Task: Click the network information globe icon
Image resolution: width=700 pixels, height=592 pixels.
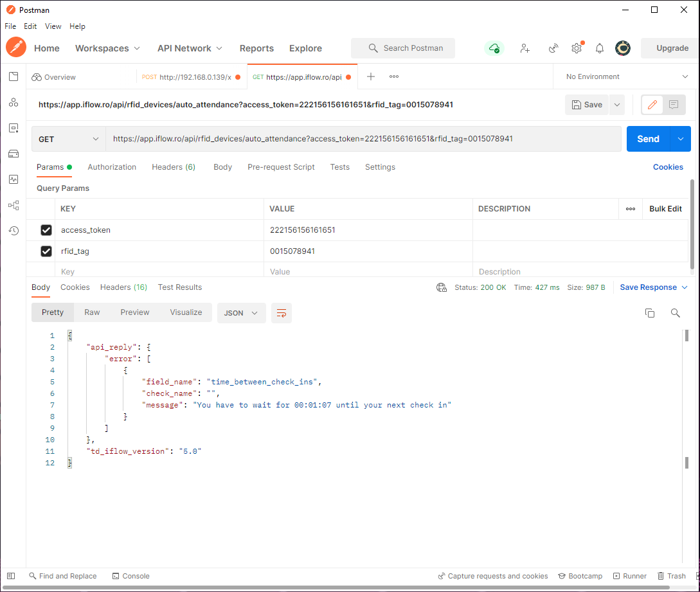Action: (x=442, y=287)
